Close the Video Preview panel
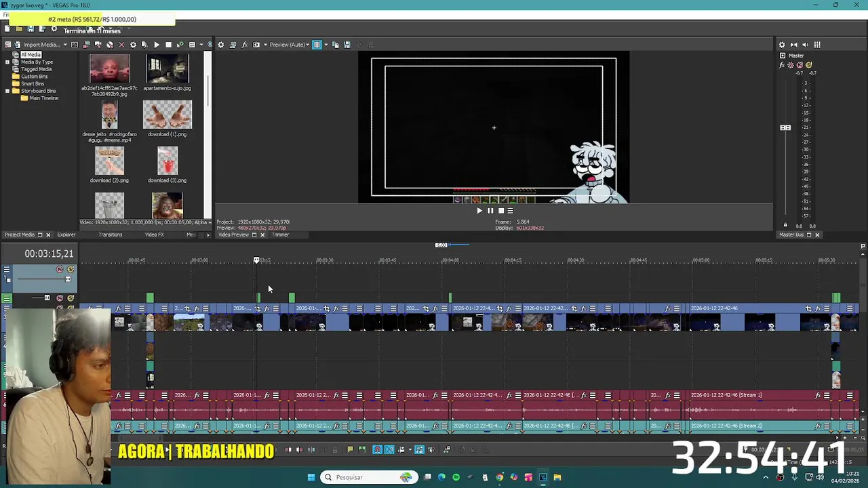The height and width of the screenshot is (488, 868). coord(262,235)
